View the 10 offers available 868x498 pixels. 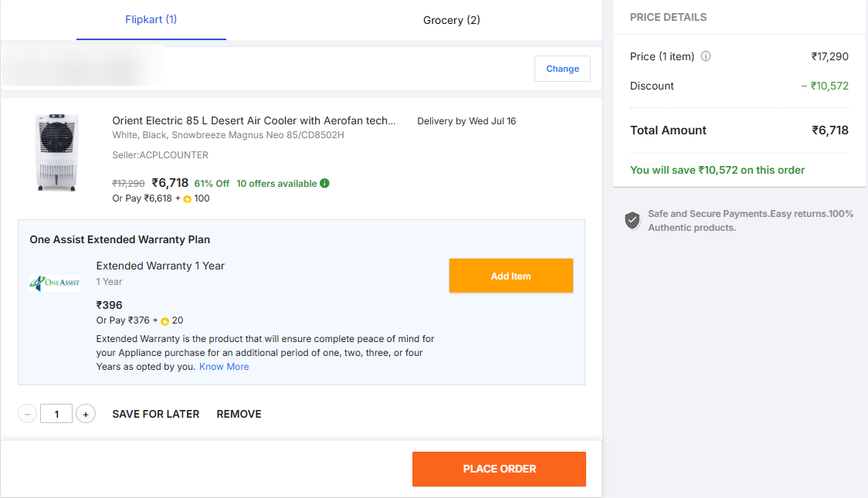click(276, 184)
